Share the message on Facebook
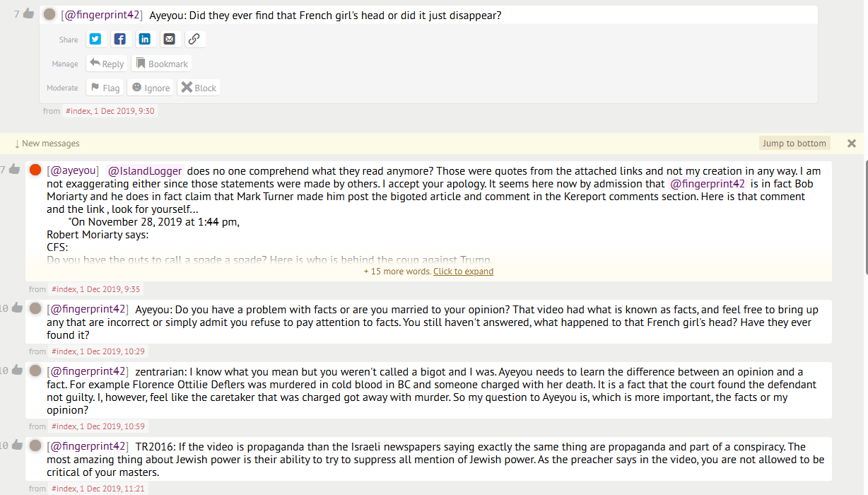 [x=119, y=40]
